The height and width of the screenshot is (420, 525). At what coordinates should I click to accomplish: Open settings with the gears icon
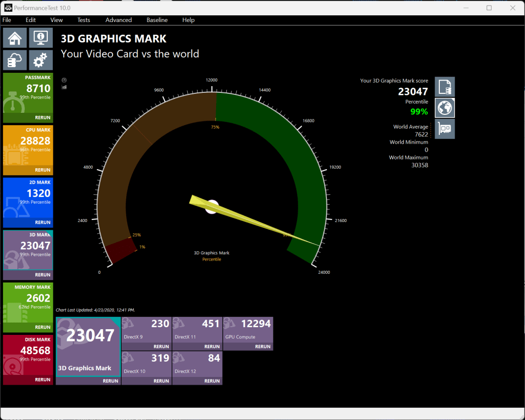[x=41, y=61]
